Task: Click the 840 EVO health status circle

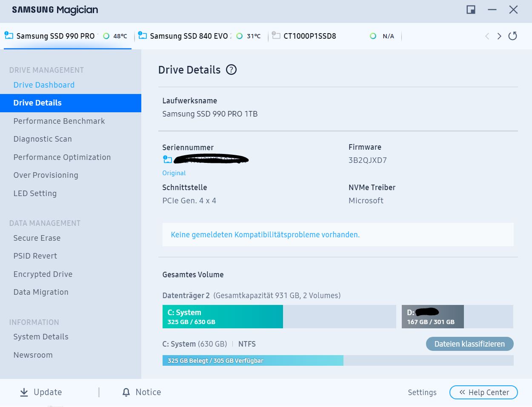Action: pos(240,36)
